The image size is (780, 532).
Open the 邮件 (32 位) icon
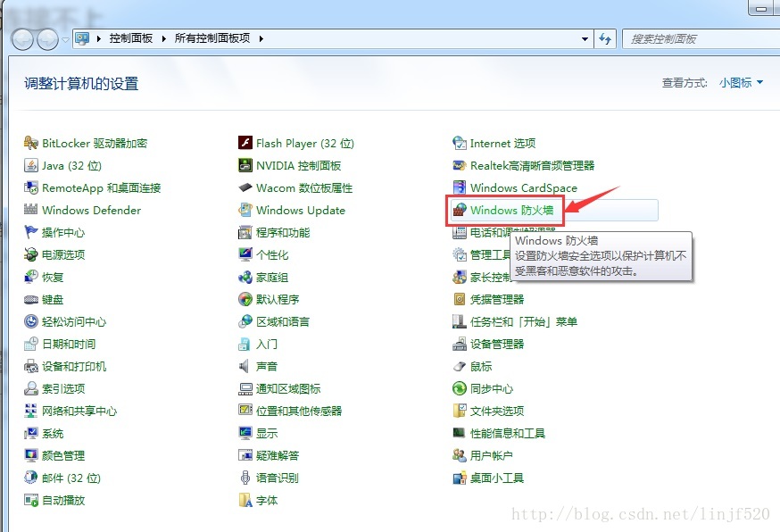[x=31, y=478]
